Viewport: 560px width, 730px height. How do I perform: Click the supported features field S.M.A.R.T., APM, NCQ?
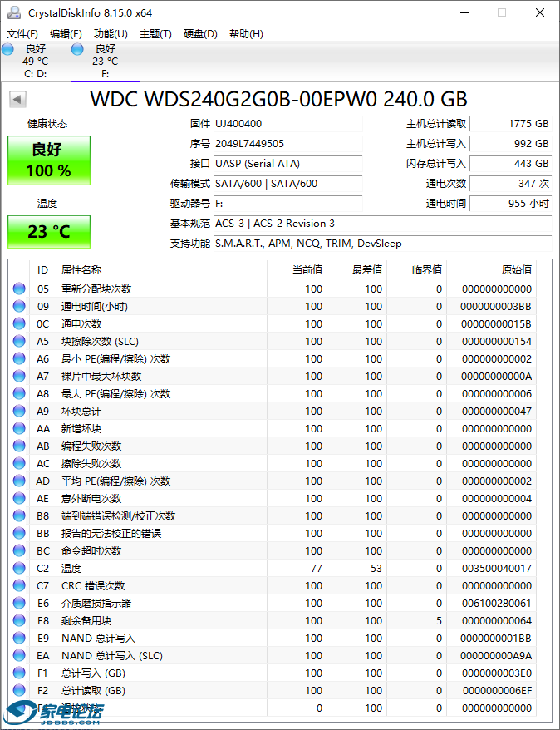point(383,244)
